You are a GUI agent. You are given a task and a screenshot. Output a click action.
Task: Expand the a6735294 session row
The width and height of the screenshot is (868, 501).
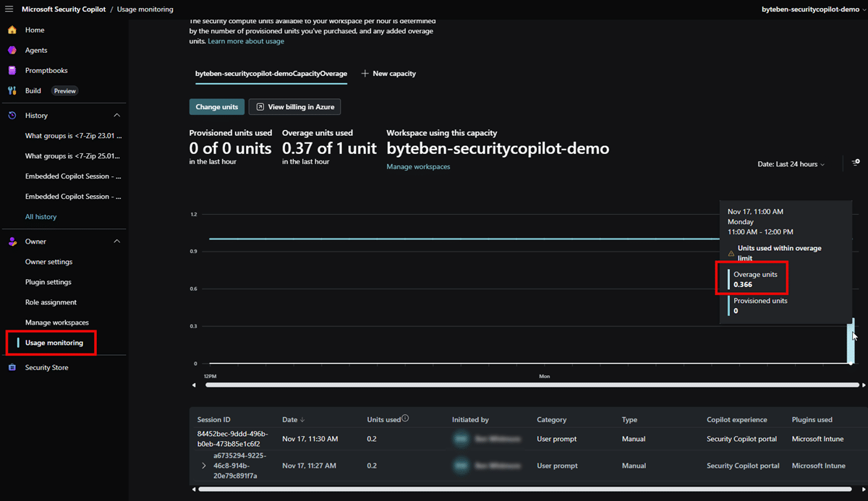click(204, 466)
